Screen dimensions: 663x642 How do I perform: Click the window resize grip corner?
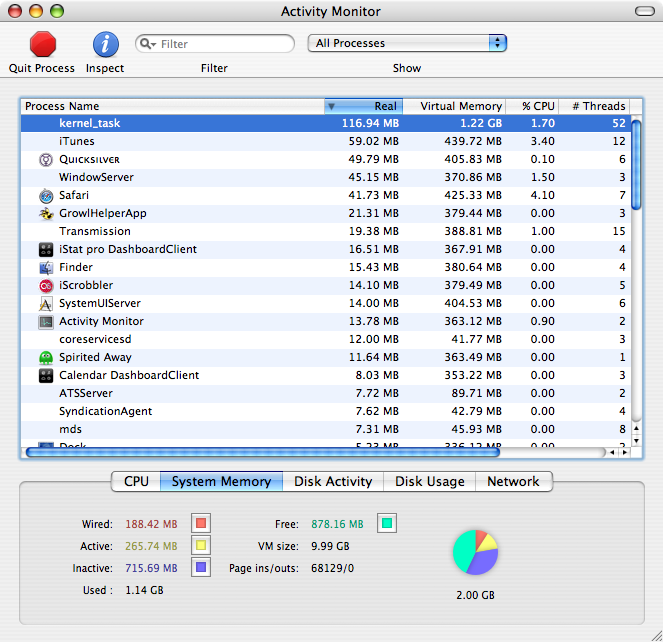(x=656, y=636)
